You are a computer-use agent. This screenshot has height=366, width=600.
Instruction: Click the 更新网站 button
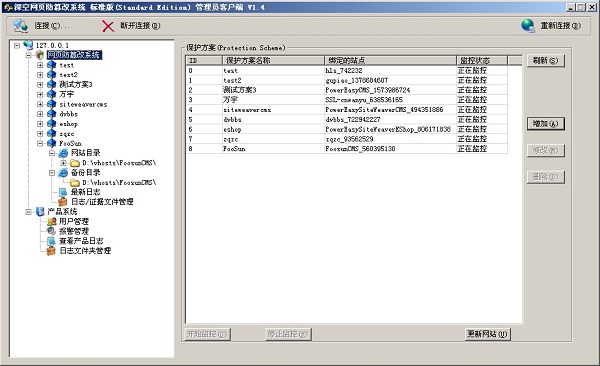tap(488, 334)
